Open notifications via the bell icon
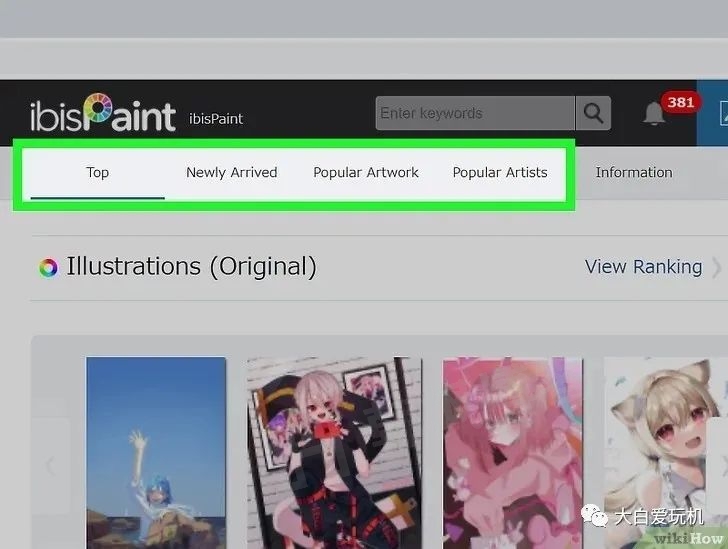 pyautogui.click(x=654, y=114)
